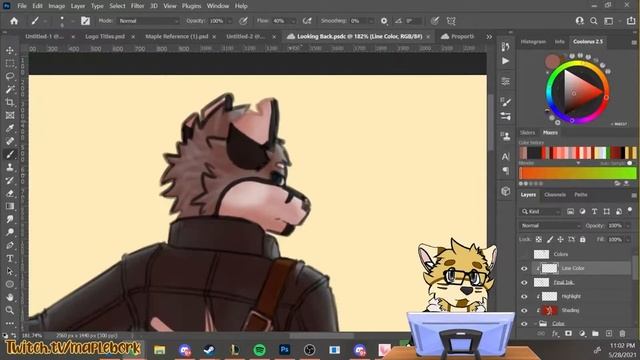
Task: Show more document tabs overflow
Action: pos(489,37)
